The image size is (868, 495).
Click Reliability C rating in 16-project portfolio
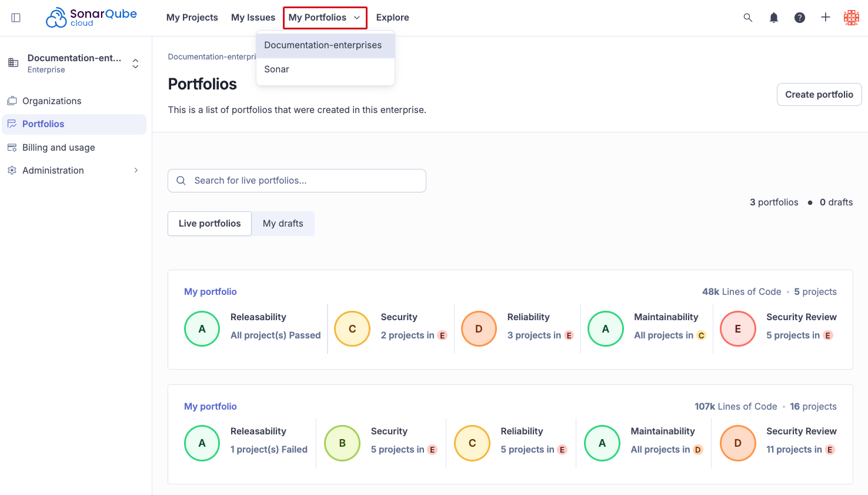[472, 443]
